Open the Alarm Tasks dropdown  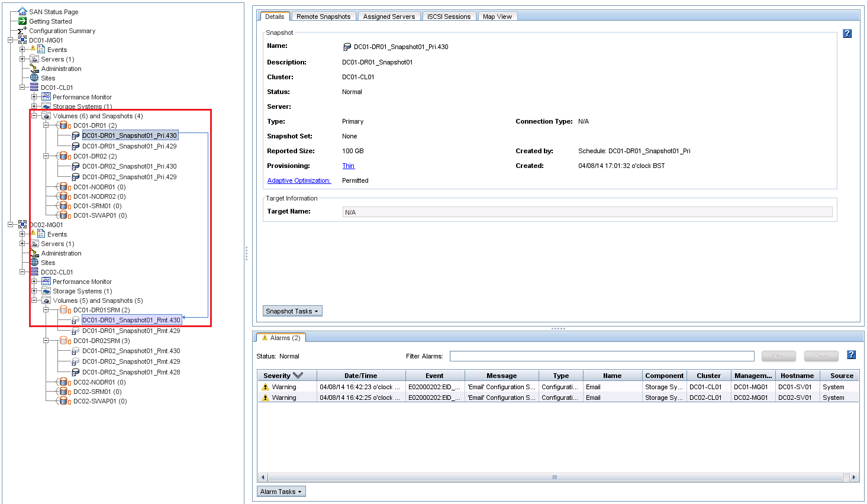tap(282, 492)
